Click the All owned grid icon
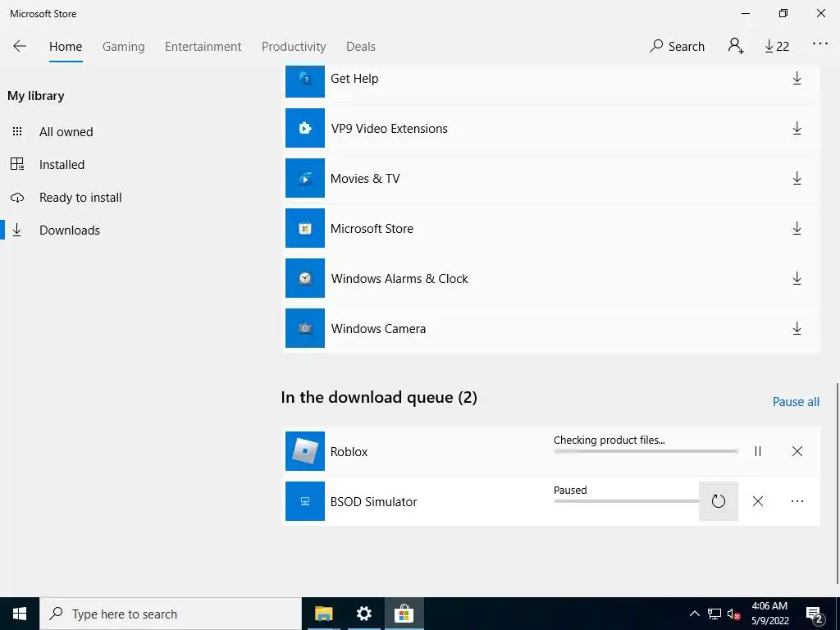Screen dimensions: 840x630 point(17,132)
